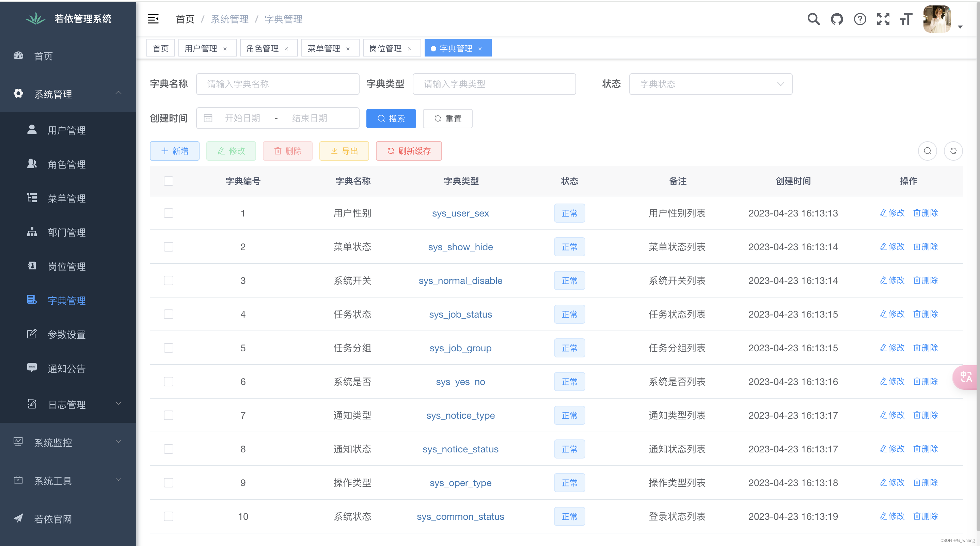Viewport: 980px width, 546px height.
Task: Tick the checkbox for sys_user_sex row
Action: pos(169,213)
